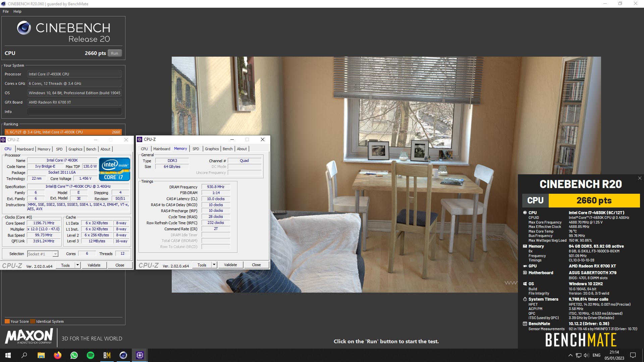The image size is (644, 362).
Task: Open volume control tray icon
Action: pyautogui.click(x=586, y=355)
